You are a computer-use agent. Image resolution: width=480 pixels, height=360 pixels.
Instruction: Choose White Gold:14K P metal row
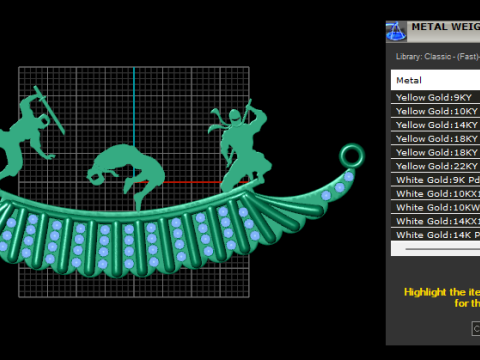tap(435, 235)
